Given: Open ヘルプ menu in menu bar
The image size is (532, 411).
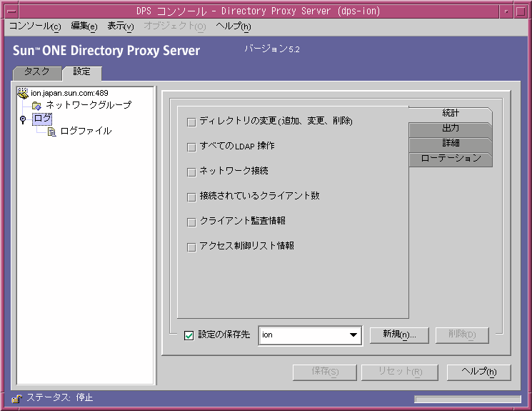Looking at the screenshot, I should [x=233, y=26].
